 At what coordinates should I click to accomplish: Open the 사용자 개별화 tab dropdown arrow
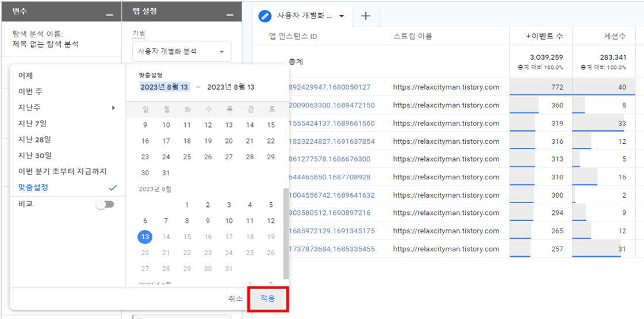coord(342,17)
